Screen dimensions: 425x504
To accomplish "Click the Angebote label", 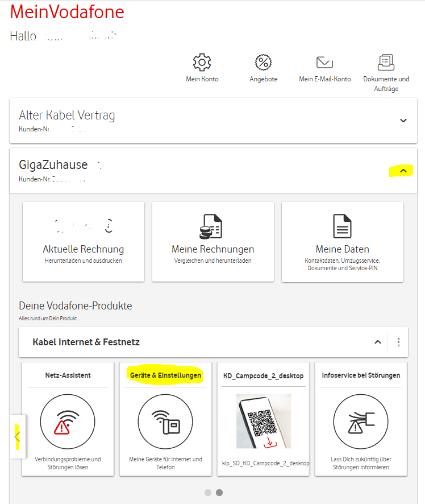I will point(263,79).
